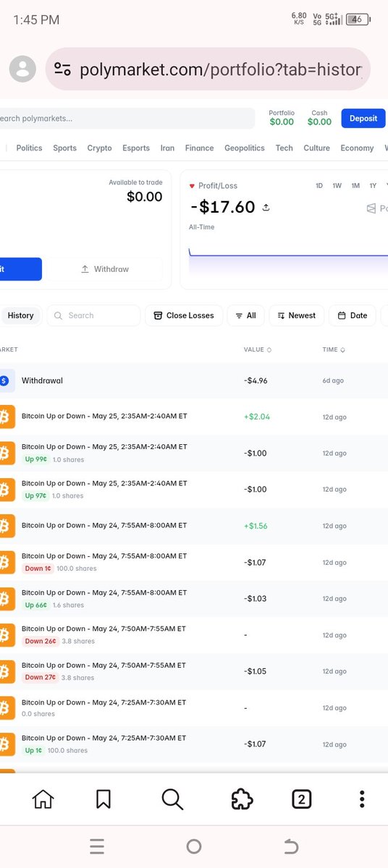Tap the profile avatar icon
The height and width of the screenshot is (868, 388).
click(23, 69)
